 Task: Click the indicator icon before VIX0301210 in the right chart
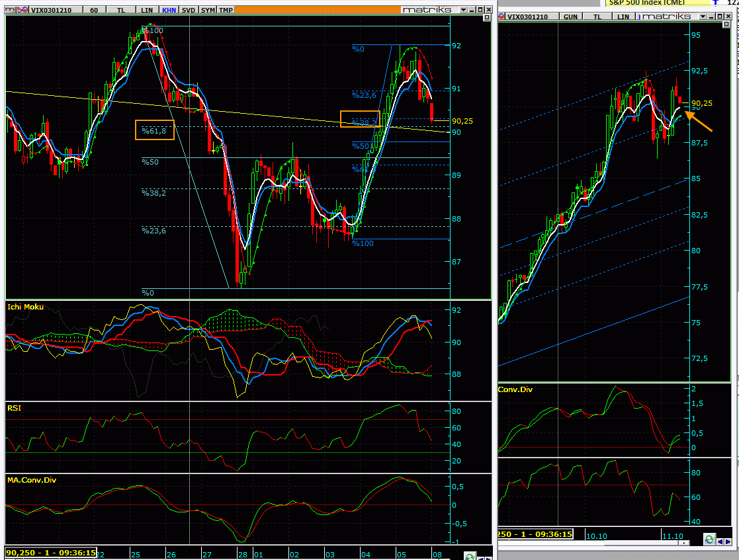click(x=502, y=17)
